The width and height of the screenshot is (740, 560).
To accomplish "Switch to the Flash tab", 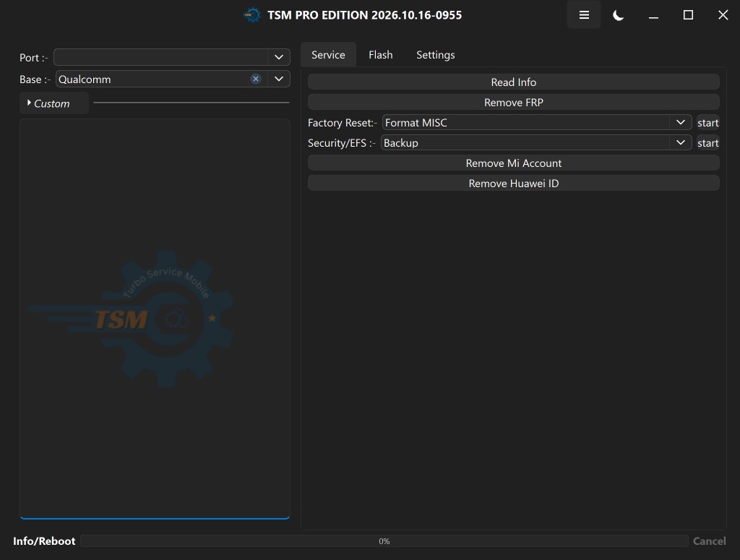I will [380, 55].
